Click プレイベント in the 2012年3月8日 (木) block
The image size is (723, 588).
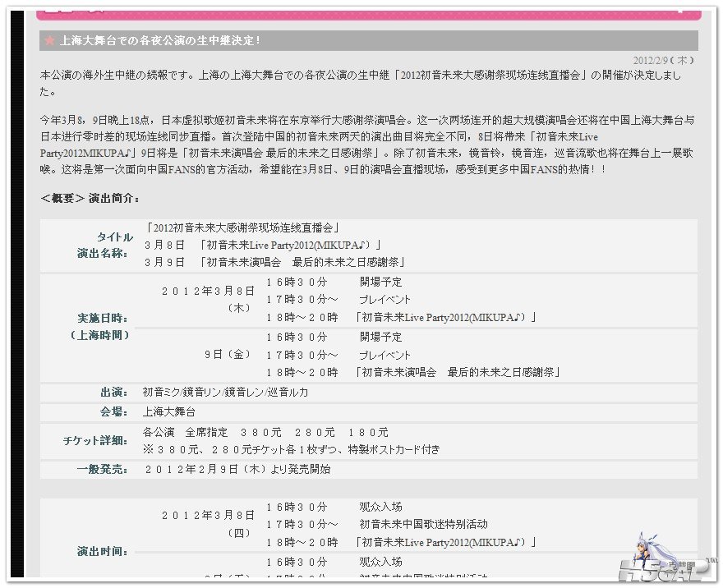click(385, 300)
